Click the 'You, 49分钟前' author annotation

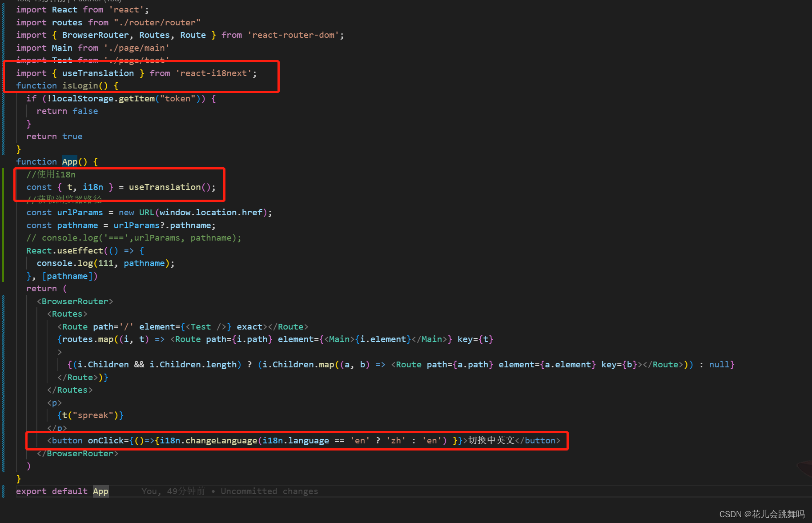tap(173, 491)
